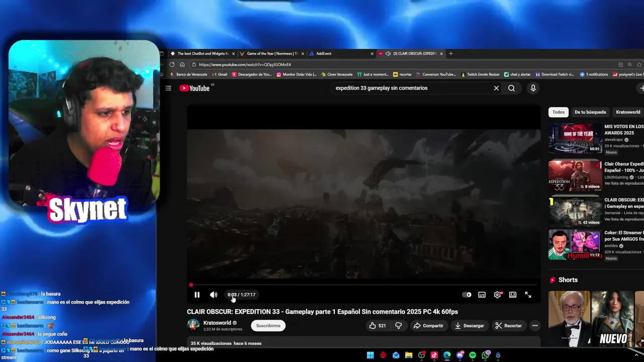Open the Windows Start menu
Screen dimensions: 644x362
(370, 355)
